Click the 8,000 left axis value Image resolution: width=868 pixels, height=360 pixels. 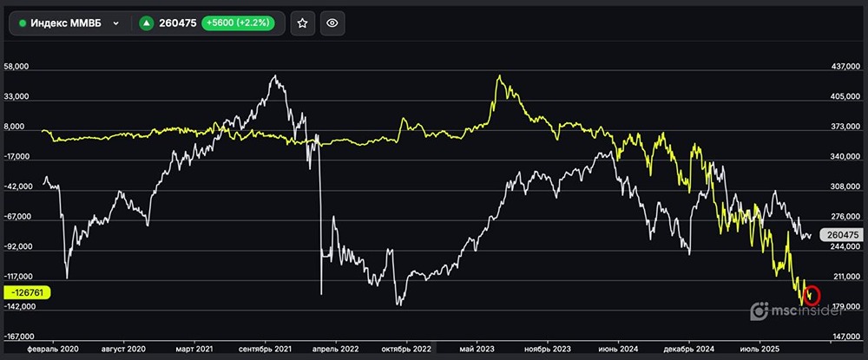pos(16,127)
